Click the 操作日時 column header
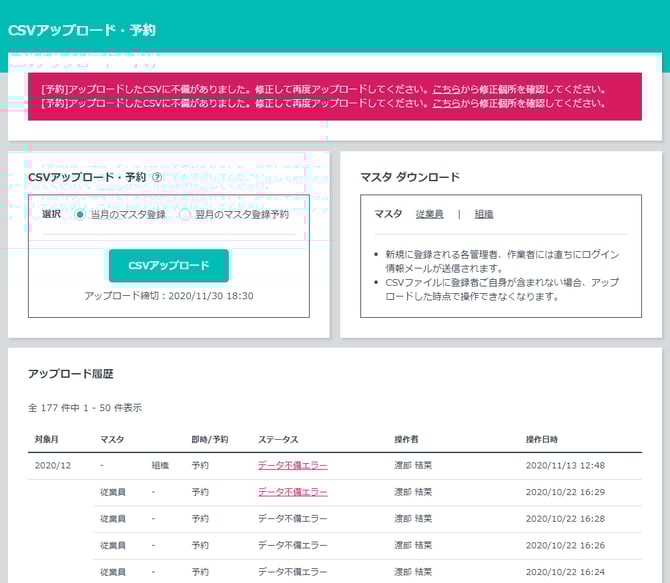This screenshot has width=670, height=583. pos(542,439)
